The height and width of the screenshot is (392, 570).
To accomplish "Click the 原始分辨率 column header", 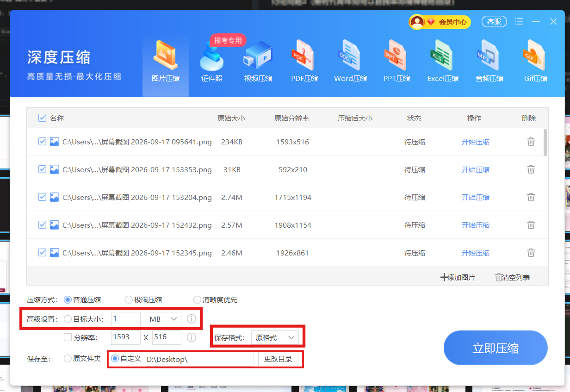I will tap(292, 118).
